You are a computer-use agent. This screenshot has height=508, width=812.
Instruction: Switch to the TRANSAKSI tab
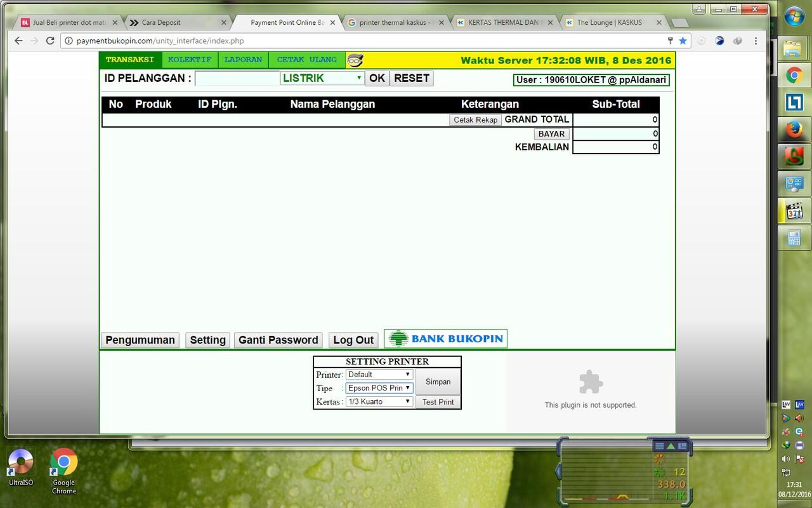[x=130, y=60]
